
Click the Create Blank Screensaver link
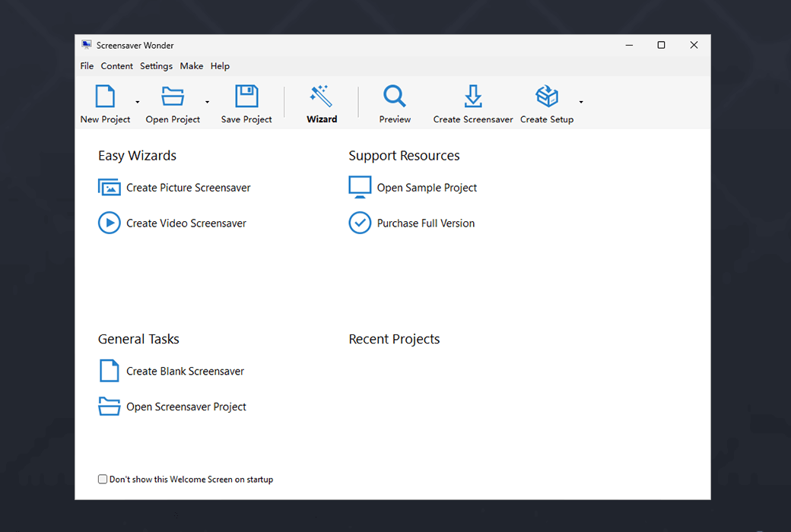coord(185,371)
